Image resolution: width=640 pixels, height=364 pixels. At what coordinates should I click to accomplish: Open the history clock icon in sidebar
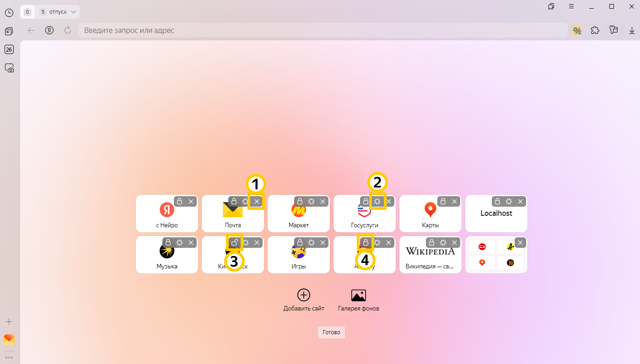click(9, 12)
